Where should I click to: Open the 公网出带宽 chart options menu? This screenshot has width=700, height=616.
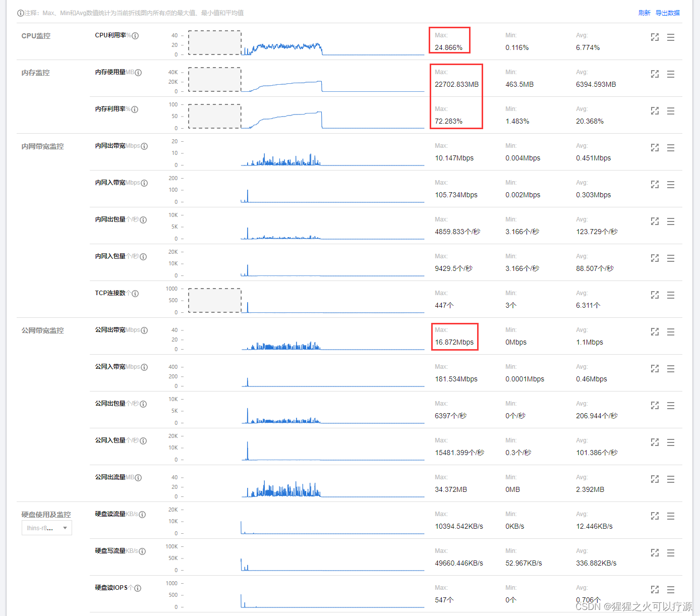[671, 332]
